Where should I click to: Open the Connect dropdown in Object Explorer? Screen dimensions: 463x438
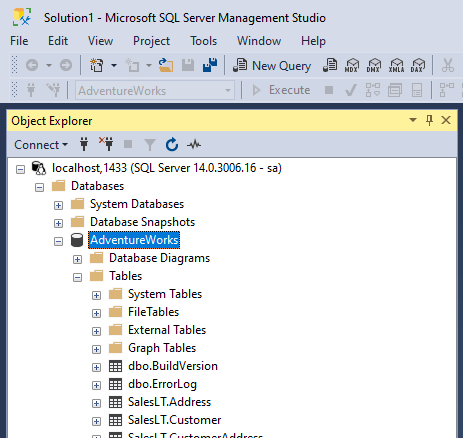pyautogui.click(x=41, y=145)
